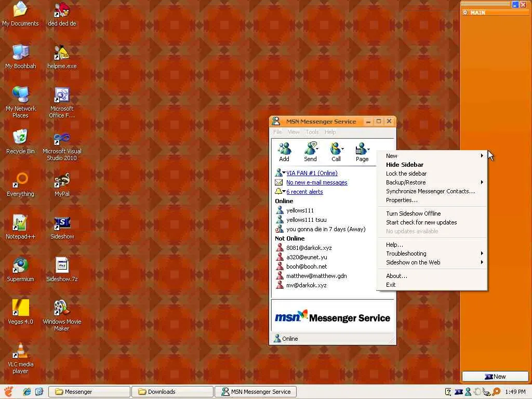The width and height of the screenshot is (532, 399).
Task: Click the My Boohbah desktop icon
Action: pos(20,56)
